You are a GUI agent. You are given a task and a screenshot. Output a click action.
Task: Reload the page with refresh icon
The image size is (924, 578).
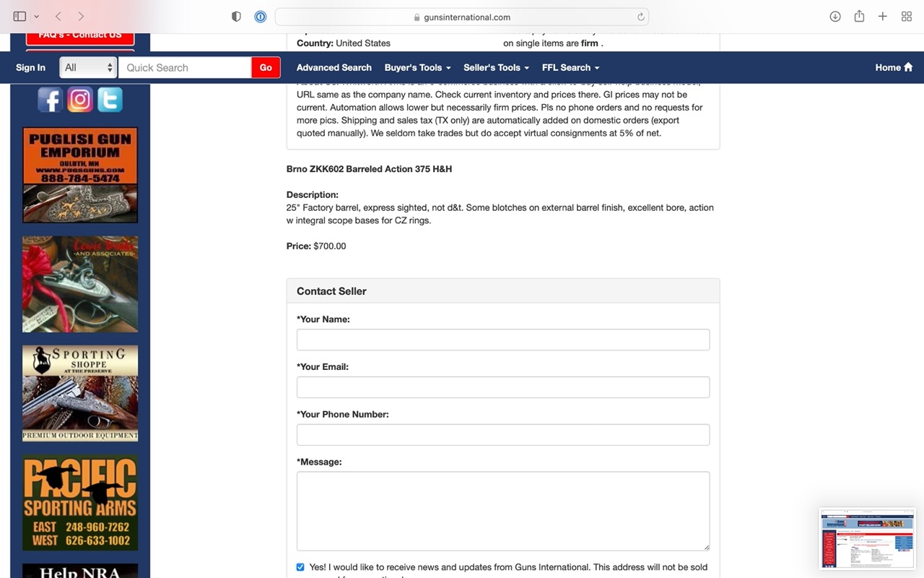pos(640,17)
